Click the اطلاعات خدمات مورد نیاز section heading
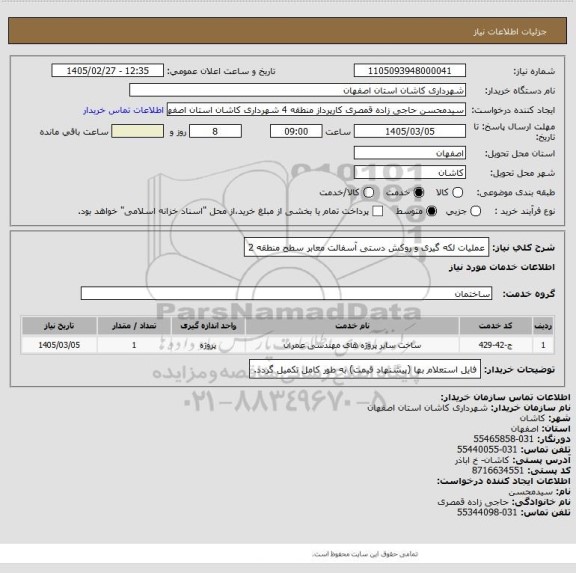576x573 pixels. (502, 267)
